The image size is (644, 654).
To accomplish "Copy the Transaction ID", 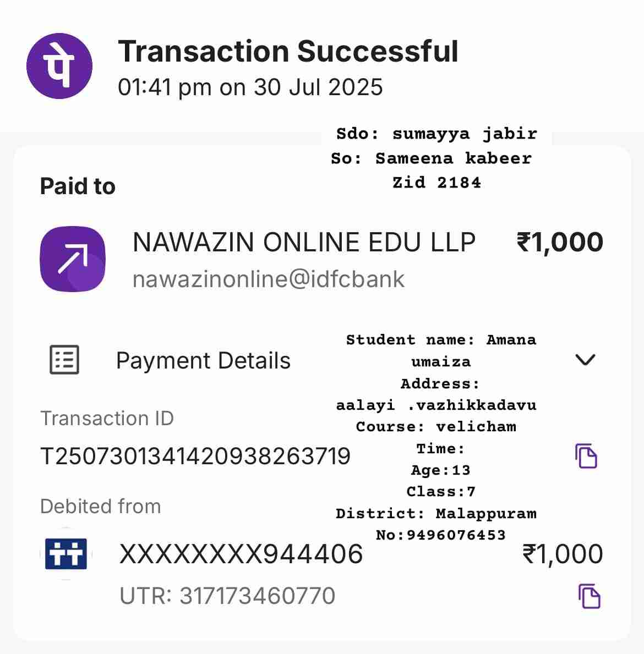I will pos(586,456).
